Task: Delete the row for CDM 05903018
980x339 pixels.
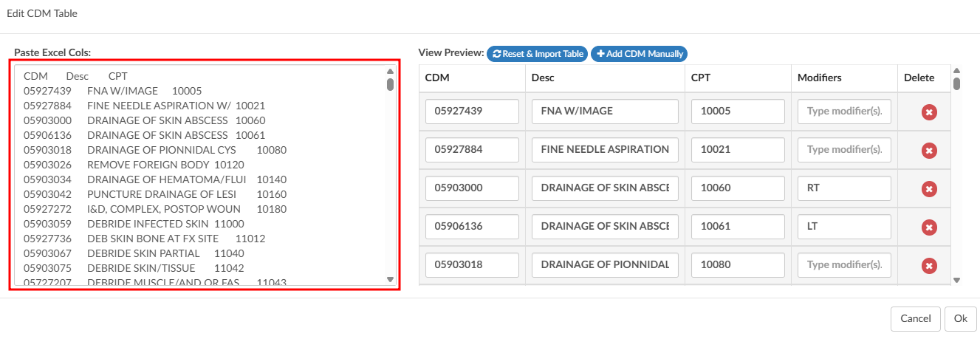Action: [929, 266]
